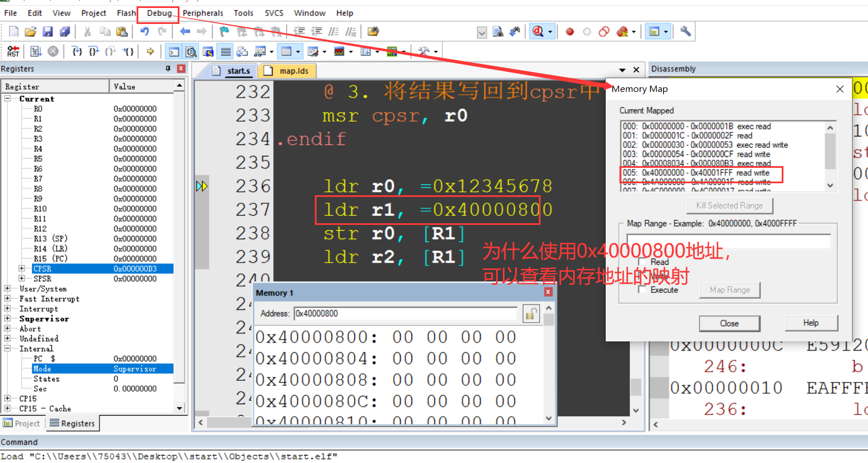Screen dimensions: 868x463
Task: Expand the Fast Interrupt register group
Action: point(8,299)
